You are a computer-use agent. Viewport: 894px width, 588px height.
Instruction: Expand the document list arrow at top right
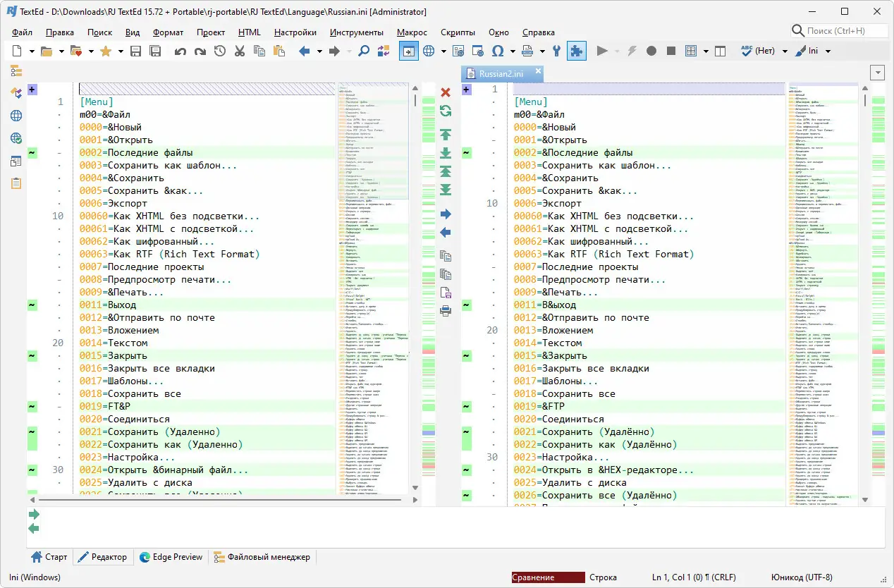(x=877, y=73)
